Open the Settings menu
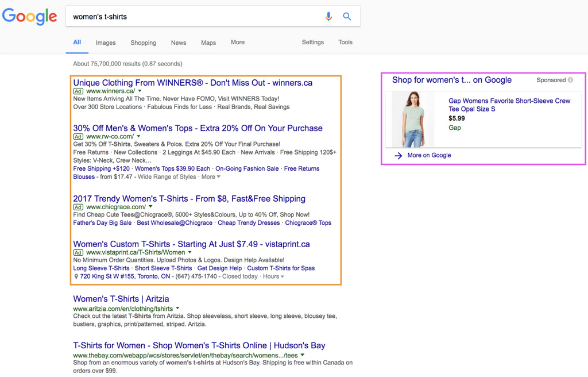Viewport: 588px width, 377px height. [313, 43]
